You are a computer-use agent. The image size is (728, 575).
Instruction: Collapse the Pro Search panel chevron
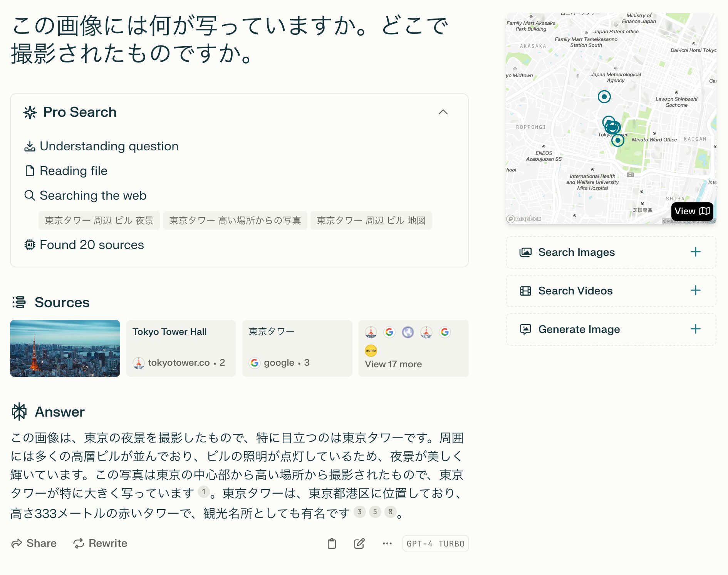tap(443, 112)
